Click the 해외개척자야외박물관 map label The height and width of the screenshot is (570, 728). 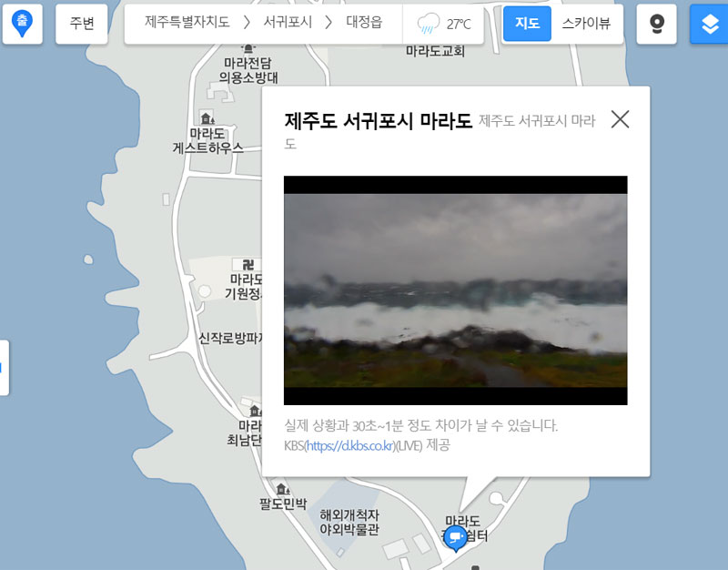coord(349,522)
